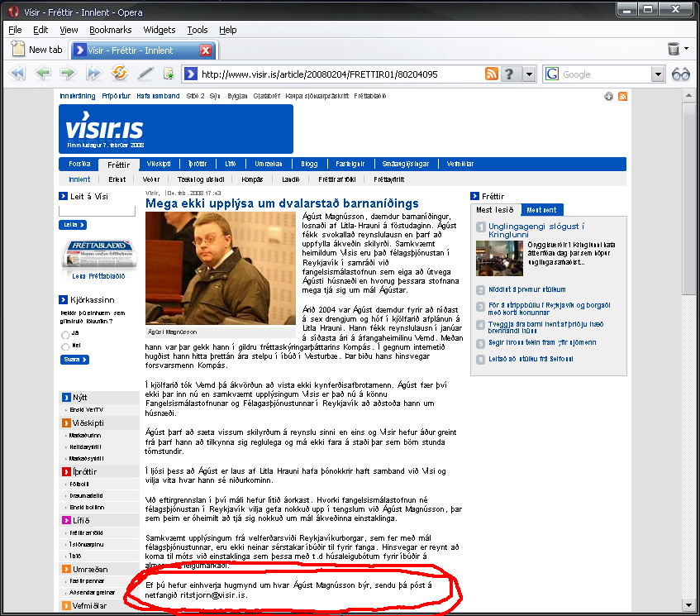Open the address bar history dropdown
Screen dimensions: 700x616
pyautogui.click(x=530, y=74)
